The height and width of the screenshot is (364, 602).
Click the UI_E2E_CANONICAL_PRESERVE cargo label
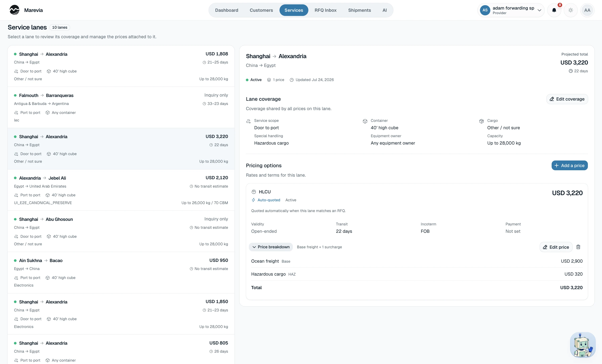pos(43,203)
